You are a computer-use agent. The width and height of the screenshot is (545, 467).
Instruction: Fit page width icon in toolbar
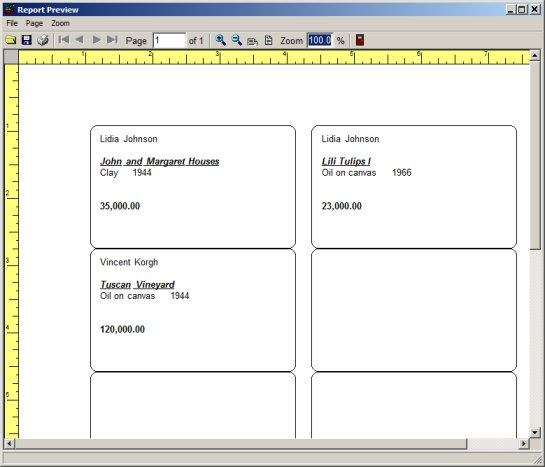(252, 41)
